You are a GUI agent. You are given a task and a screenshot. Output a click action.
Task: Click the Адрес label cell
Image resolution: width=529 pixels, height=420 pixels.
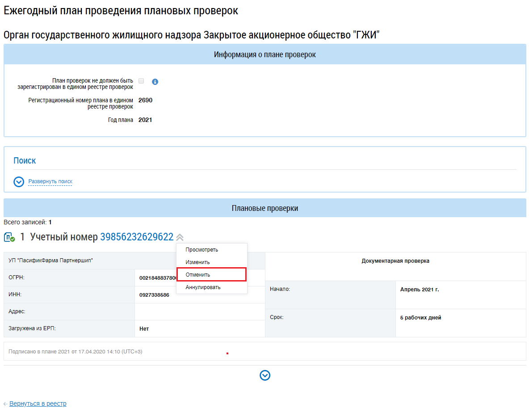tap(69, 311)
